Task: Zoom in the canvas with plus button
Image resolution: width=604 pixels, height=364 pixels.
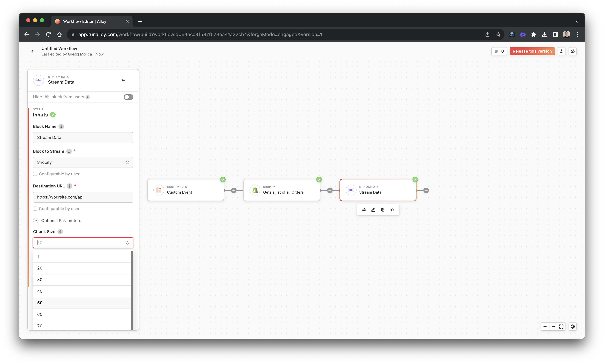Action: click(x=545, y=327)
